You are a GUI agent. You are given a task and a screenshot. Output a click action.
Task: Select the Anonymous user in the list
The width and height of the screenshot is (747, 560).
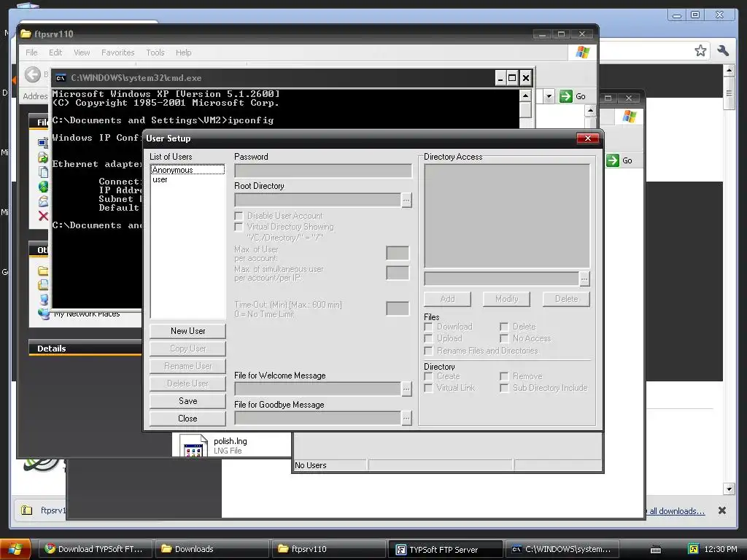tap(187, 170)
